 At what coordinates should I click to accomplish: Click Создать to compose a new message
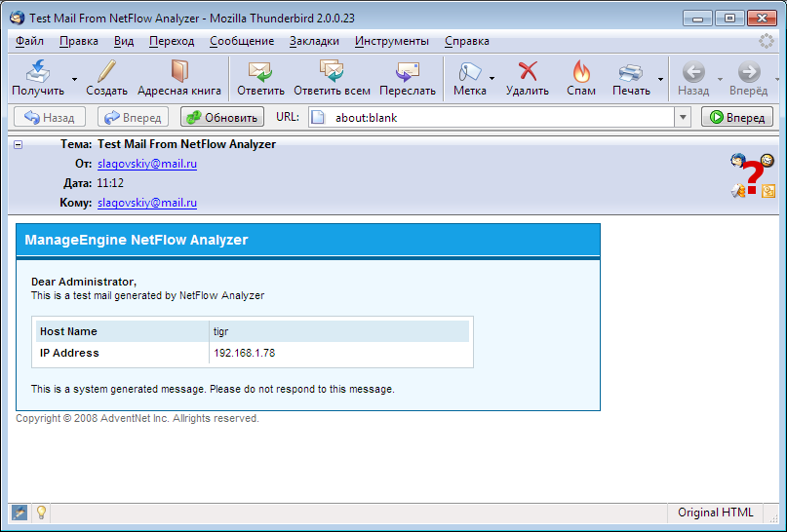click(x=106, y=78)
